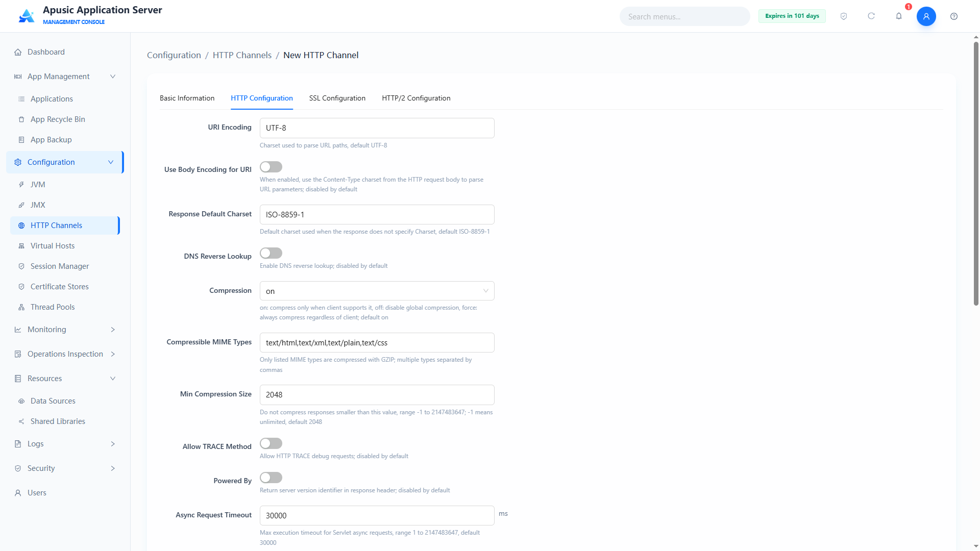
Task: Click the Dashboard home icon
Action: (18, 52)
